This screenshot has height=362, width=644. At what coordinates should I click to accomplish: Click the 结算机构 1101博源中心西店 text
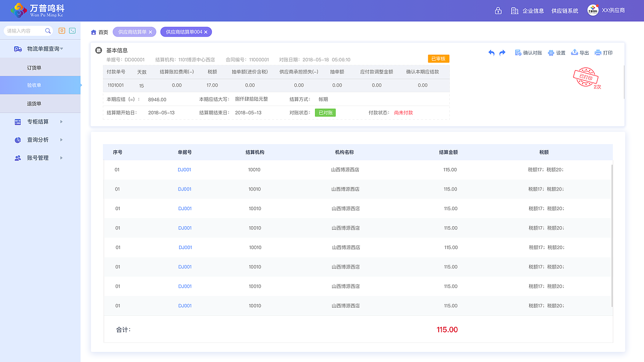pyautogui.click(x=185, y=59)
